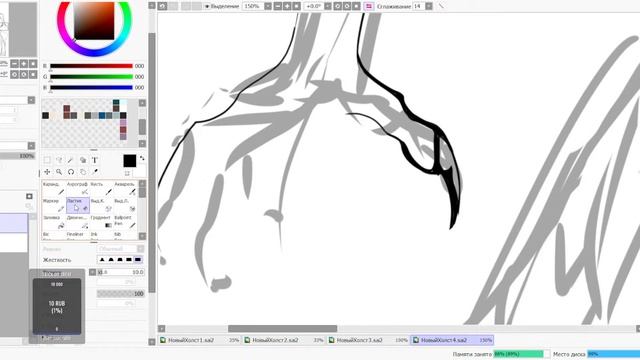Open the Сглаживание stabilizer value dropdown
The width and height of the screenshot is (640, 360).
(429, 6)
